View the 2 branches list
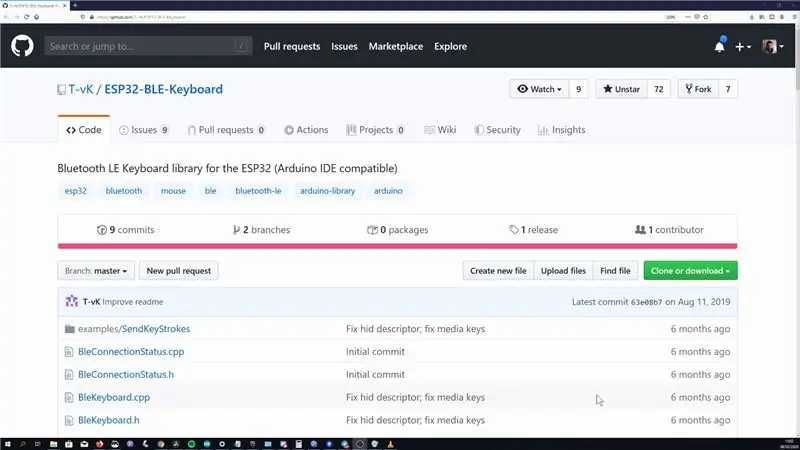The width and height of the screenshot is (800, 450). (261, 230)
